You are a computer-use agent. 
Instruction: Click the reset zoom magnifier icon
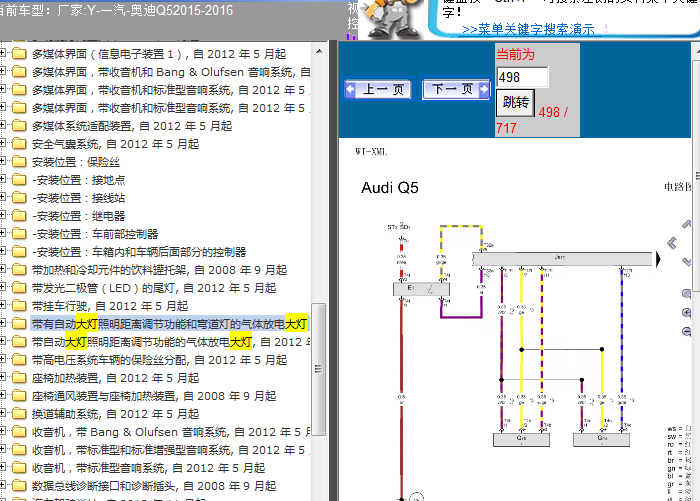(686, 293)
